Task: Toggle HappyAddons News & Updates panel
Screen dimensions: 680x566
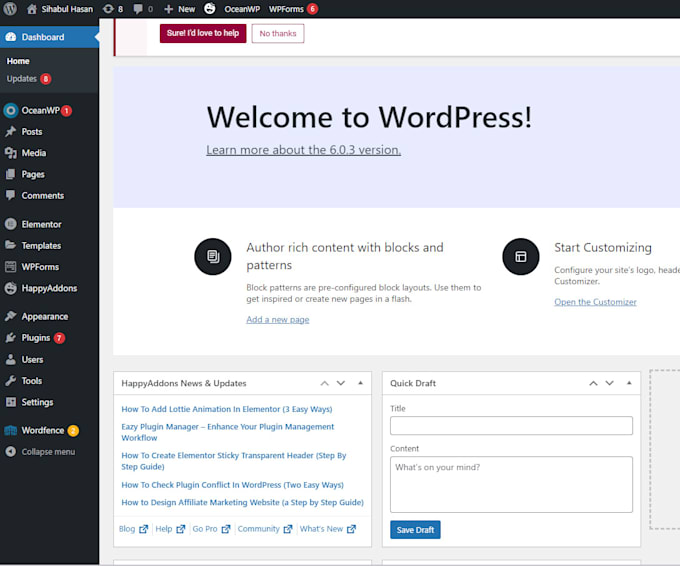Action: pos(360,383)
